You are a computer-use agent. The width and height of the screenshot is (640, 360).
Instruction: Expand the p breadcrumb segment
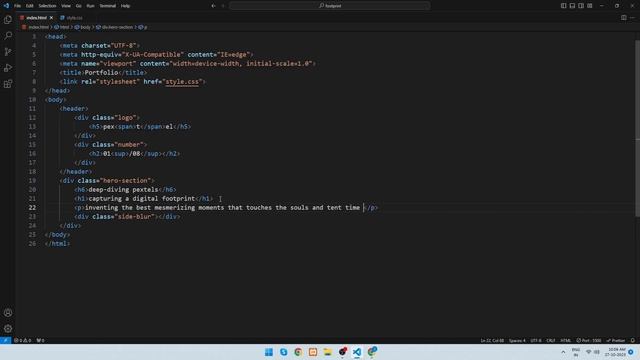tap(143, 27)
